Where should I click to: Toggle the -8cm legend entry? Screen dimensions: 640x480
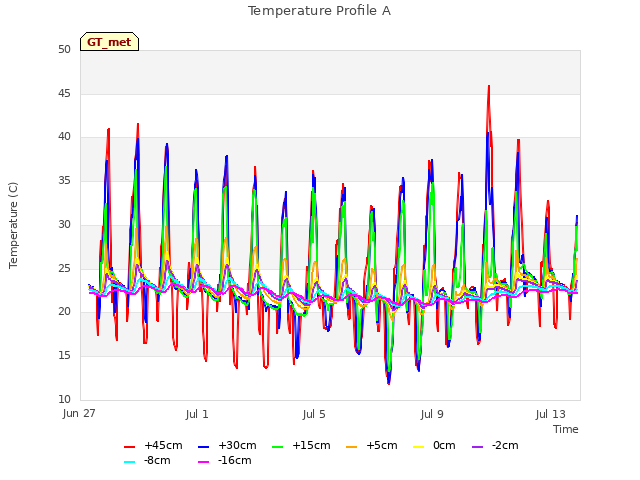(x=147, y=461)
